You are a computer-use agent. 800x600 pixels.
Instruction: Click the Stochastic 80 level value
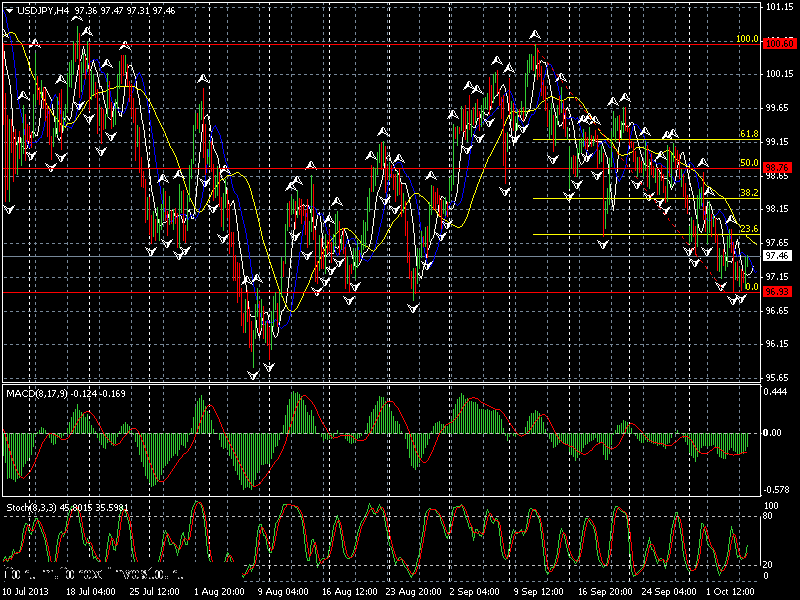pyautogui.click(x=768, y=517)
